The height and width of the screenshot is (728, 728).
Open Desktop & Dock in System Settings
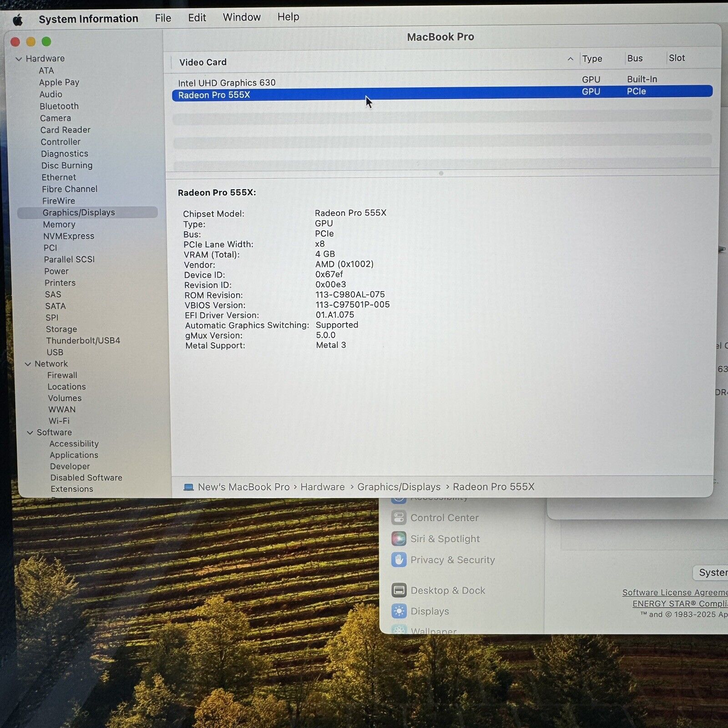[x=439, y=590]
